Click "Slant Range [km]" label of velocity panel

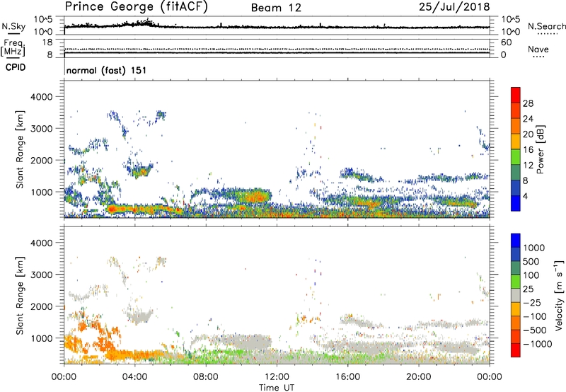tap(21, 295)
